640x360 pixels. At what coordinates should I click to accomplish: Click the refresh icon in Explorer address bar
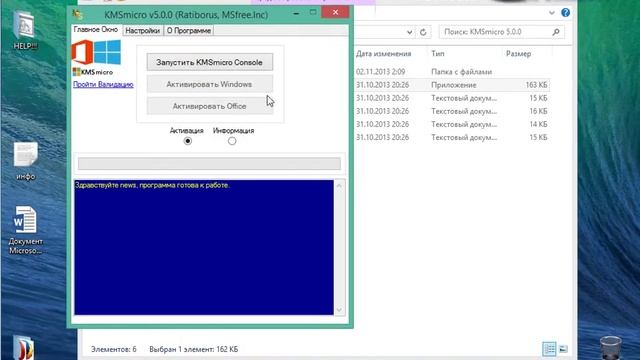[x=423, y=32]
